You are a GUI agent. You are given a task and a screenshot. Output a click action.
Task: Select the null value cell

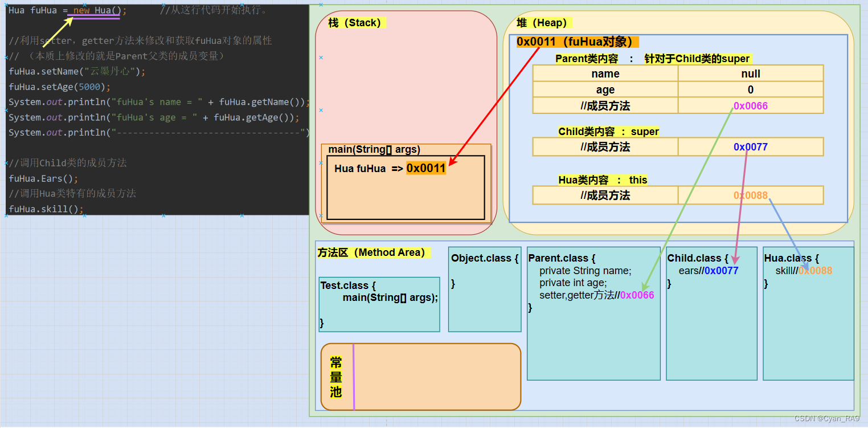751,74
